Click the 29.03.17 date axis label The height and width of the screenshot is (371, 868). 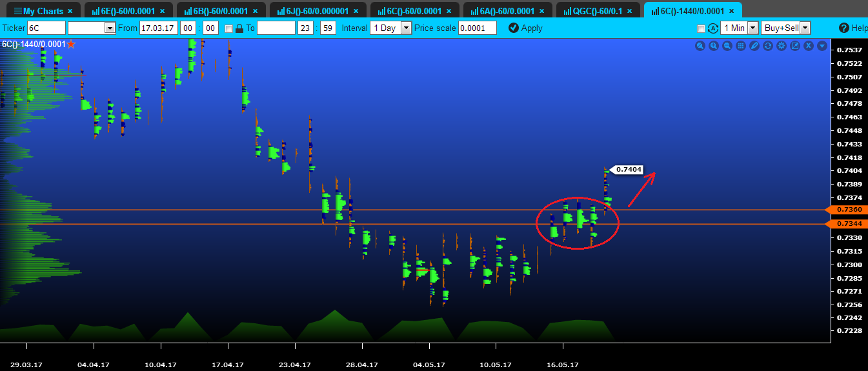click(26, 365)
